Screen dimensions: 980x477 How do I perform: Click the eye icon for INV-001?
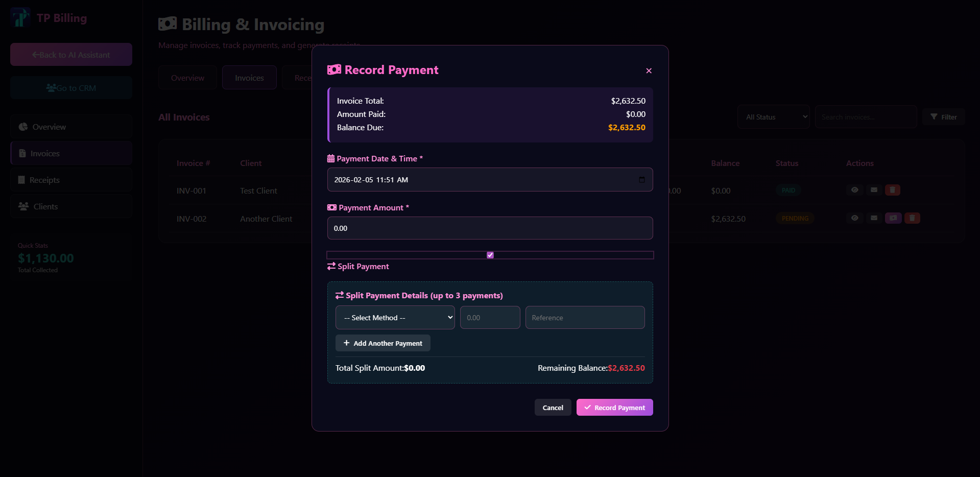click(855, 189)
